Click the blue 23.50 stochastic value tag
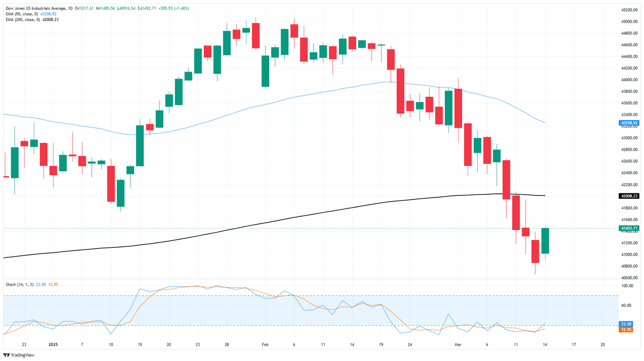Screen dimensions: 644x361 pyautogui.click(x=626, y=324)
